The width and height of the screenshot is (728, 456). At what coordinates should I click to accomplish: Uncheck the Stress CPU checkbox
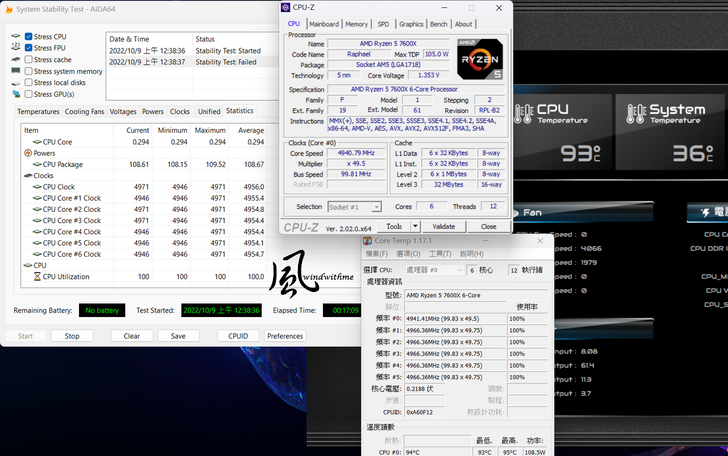(x=28, y=36)
